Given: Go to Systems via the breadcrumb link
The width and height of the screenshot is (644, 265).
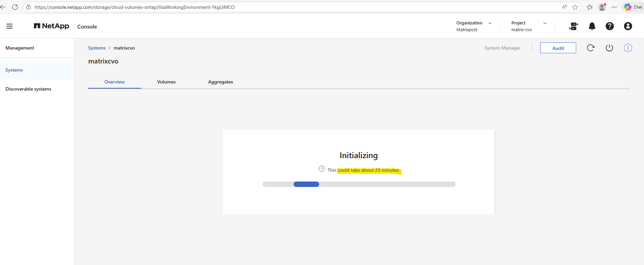Looking at the screenshot, I should (97, 48).
